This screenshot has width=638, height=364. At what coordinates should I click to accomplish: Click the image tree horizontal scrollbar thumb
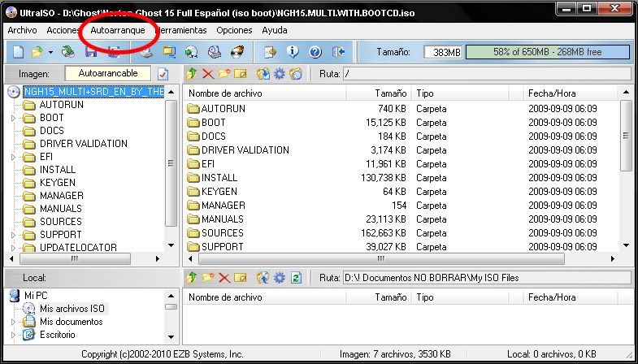[75, 258]
